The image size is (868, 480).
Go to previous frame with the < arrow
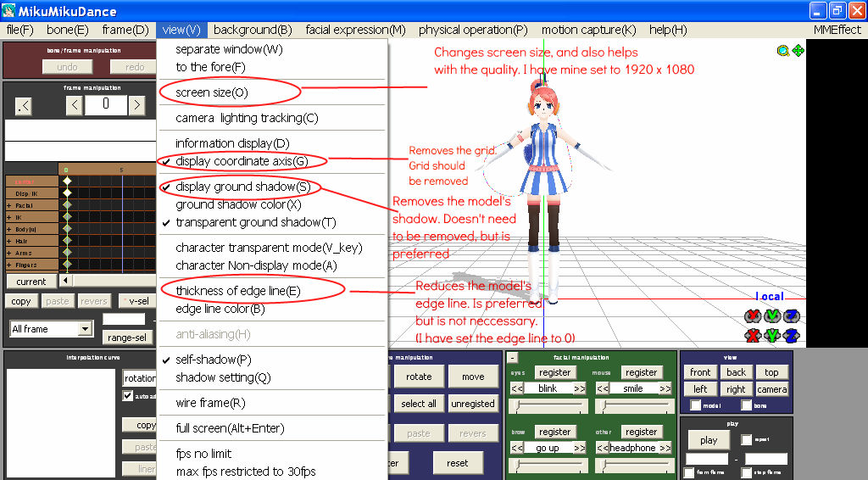pos(75,105)
